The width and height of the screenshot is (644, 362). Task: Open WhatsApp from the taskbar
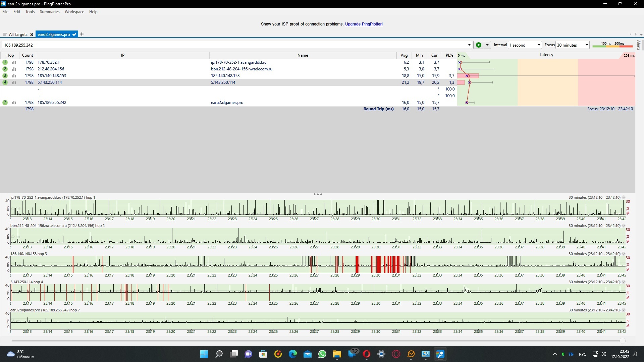tap(322, 354)
